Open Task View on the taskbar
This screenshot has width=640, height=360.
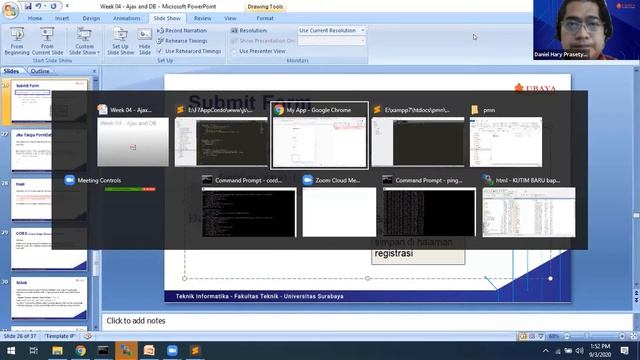(33, 351)
